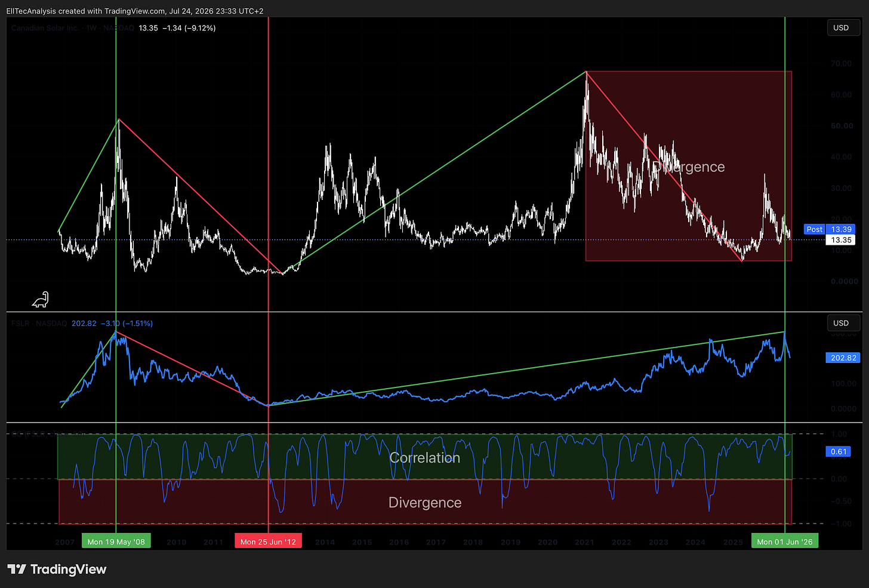Screen dimensions: 869x588
Task: Select the Mon 19 May '08 date marker
Action: 116,541
